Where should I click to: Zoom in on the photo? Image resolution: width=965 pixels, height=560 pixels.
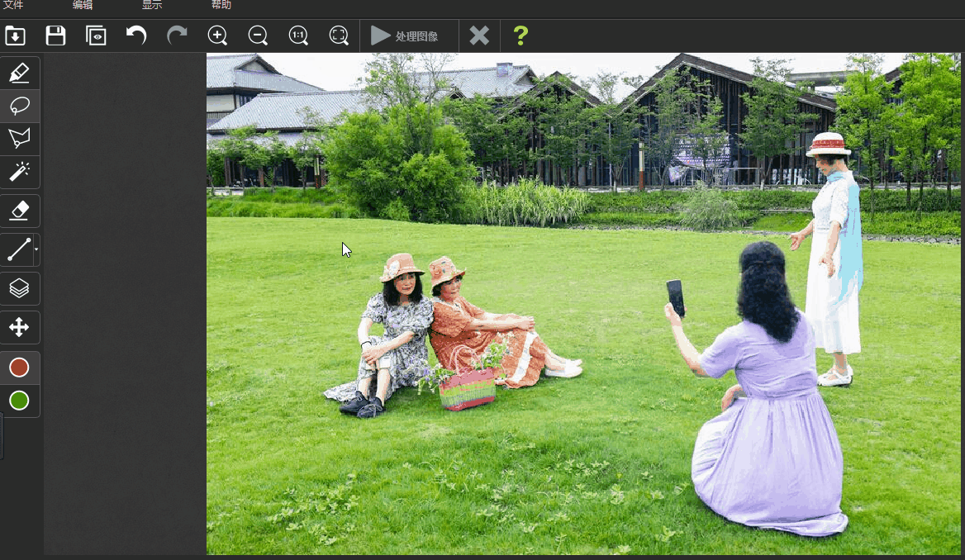(217, 36)
